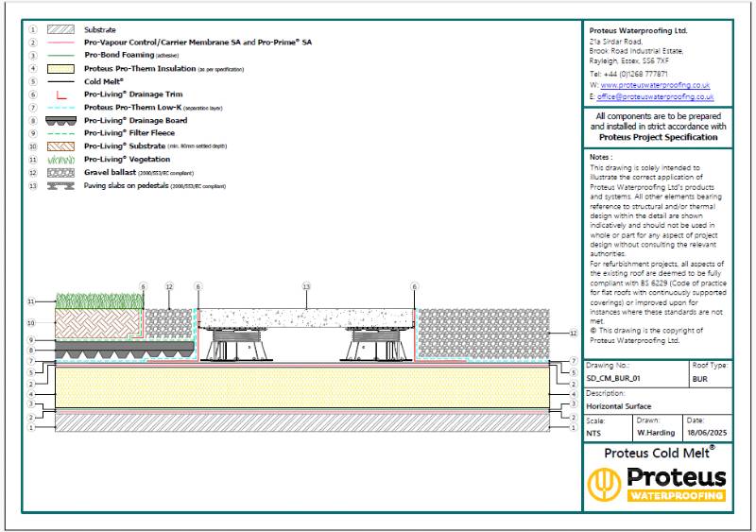Click the 'Proteus Waterproofing Ltd.' company heading
Viewport: 756px width, 532px height.
(x=639, y=30)
